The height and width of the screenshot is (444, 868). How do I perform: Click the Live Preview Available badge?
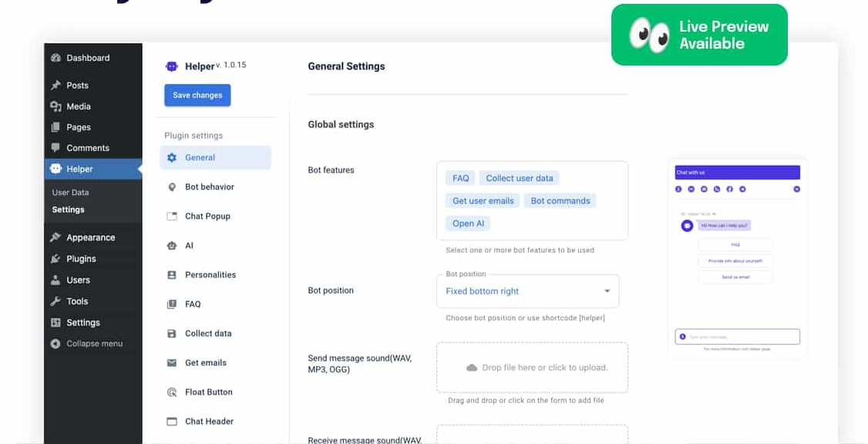click(x=699, y=35)
